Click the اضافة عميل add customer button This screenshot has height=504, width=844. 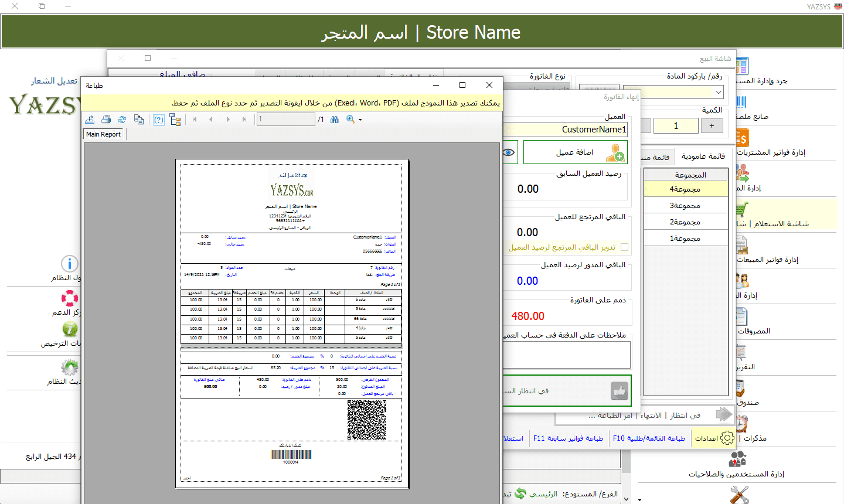pos(575,152)
